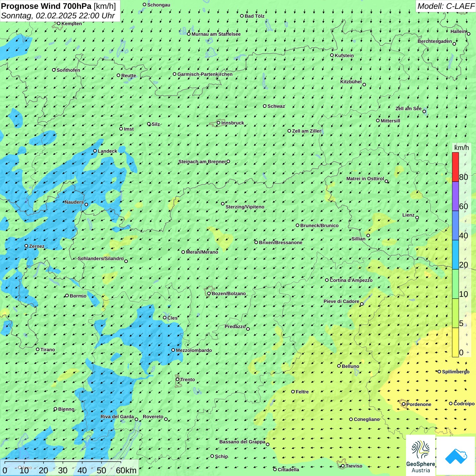
Task: Click the Garmisch-Partenkirchen label
Action: tap(205, 74)
